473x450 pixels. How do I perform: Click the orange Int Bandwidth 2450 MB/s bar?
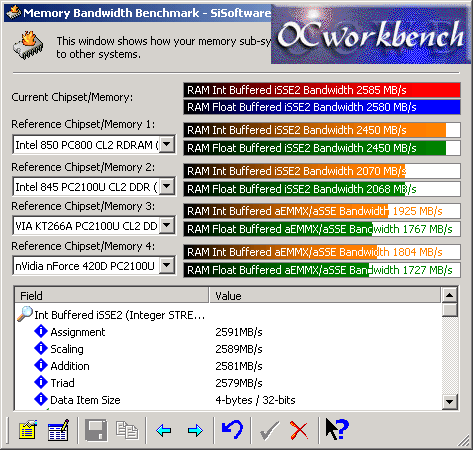pyautogui.click(x=322, y=130)
